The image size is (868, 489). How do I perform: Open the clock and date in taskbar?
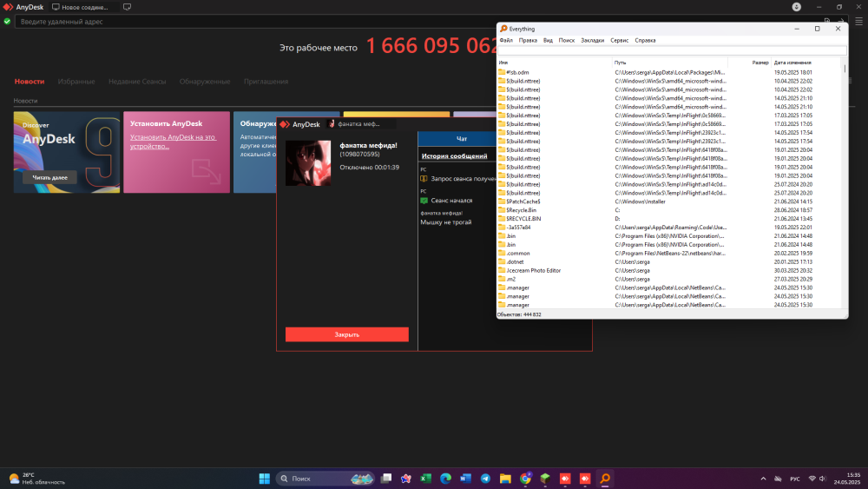click(x=847, y=479)
